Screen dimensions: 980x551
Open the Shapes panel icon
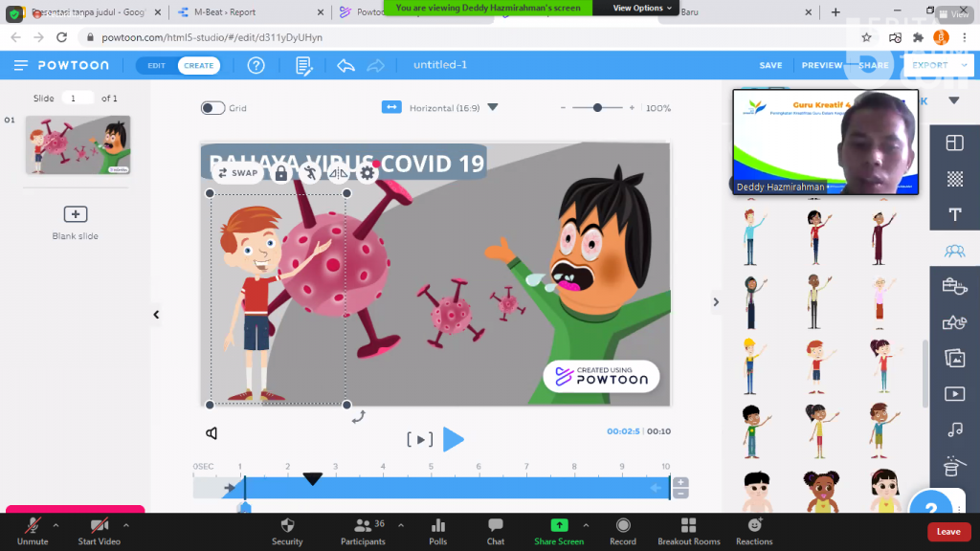click(x=954, y=322)
